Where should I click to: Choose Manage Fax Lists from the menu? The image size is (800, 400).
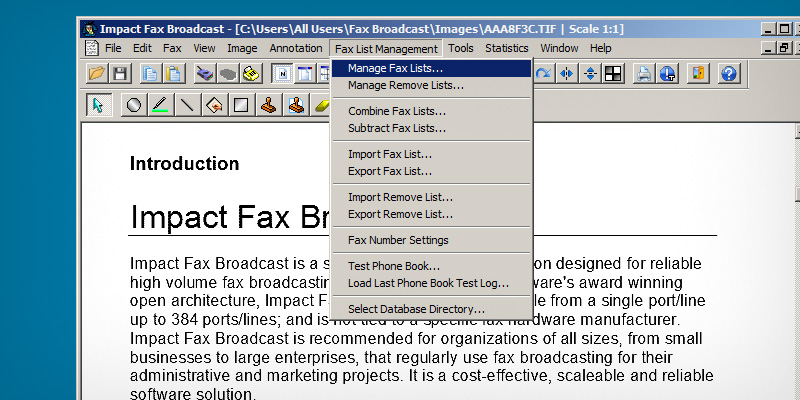[395, 68]
